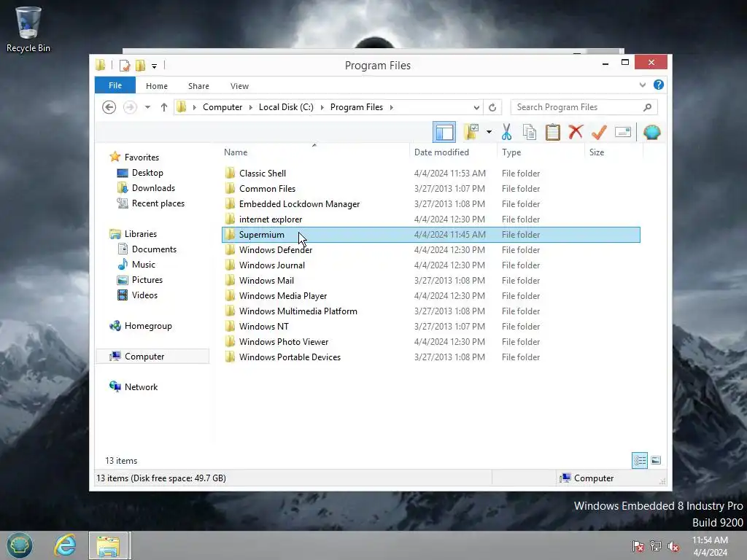Click the Copy icon in the toolbar
Viewport: 747px width, 560px height.
coord(530,133)
